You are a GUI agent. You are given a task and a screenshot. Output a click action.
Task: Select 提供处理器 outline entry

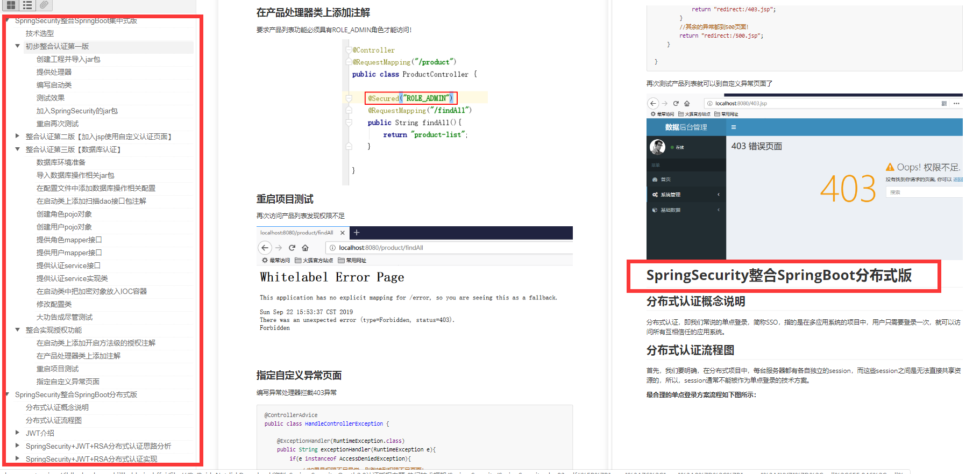click(x=54, y=72)
